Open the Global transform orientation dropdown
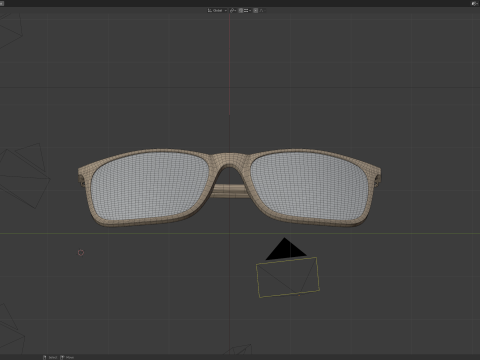Screen dimensions: 480x360 [217, 11]
